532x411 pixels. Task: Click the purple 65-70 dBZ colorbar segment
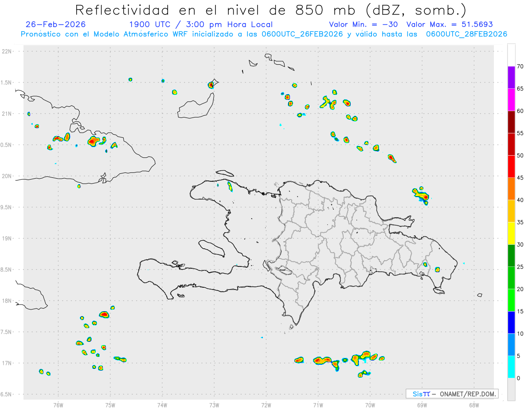click(x=511, y=78)
